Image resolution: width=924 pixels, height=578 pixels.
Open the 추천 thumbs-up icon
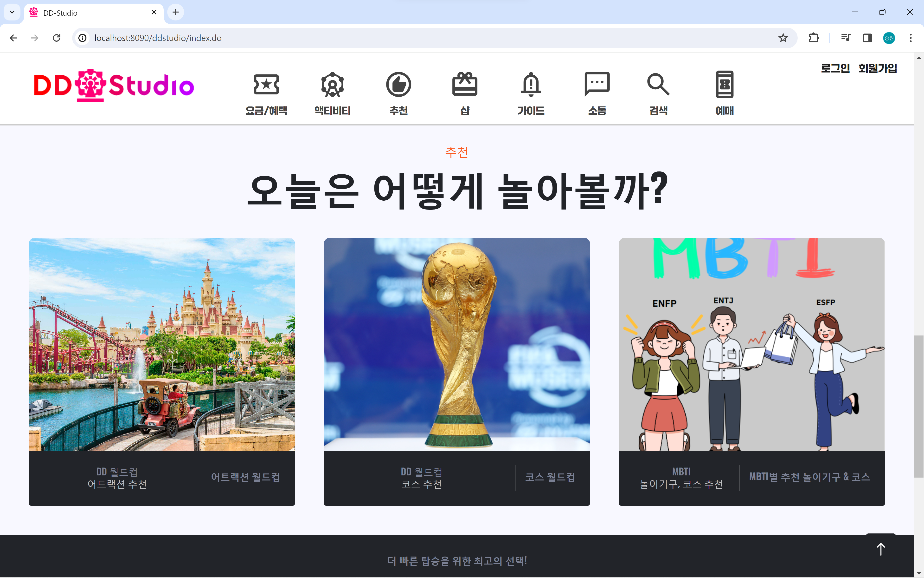(x=398, y=85)
